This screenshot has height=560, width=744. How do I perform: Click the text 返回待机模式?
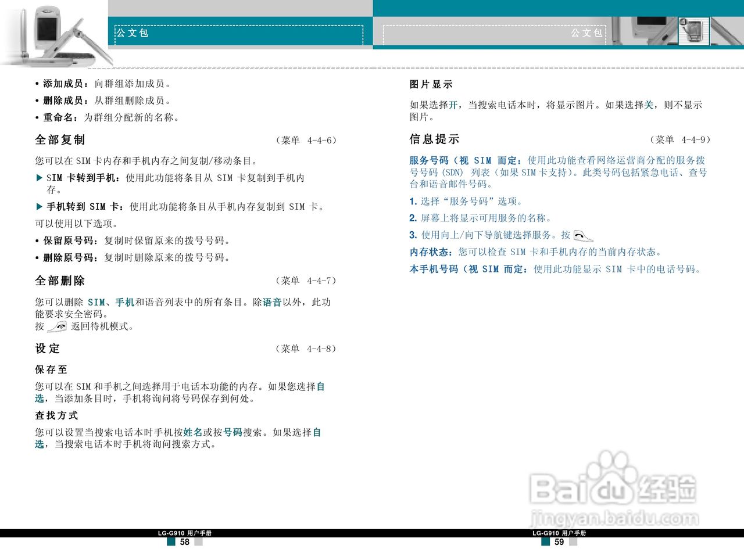[102, 326]
